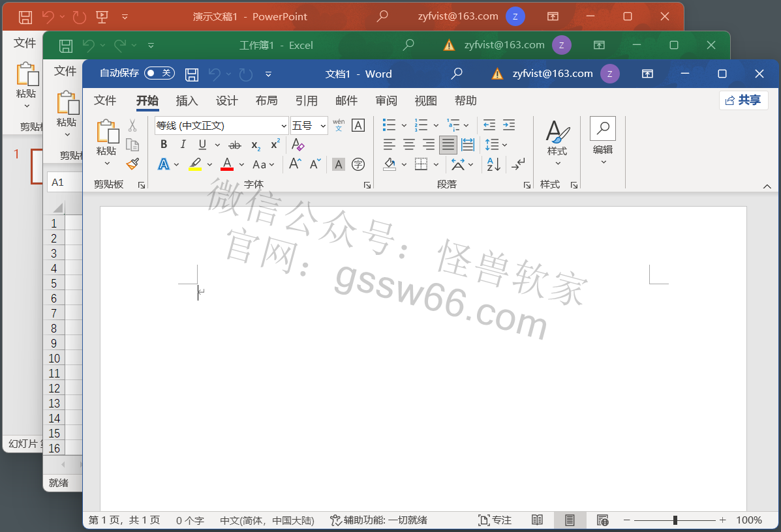Image resolution: width=781 pixels, height=532 pixels.
Task: Switch to the 设计 tab
Action: (226, 100)
